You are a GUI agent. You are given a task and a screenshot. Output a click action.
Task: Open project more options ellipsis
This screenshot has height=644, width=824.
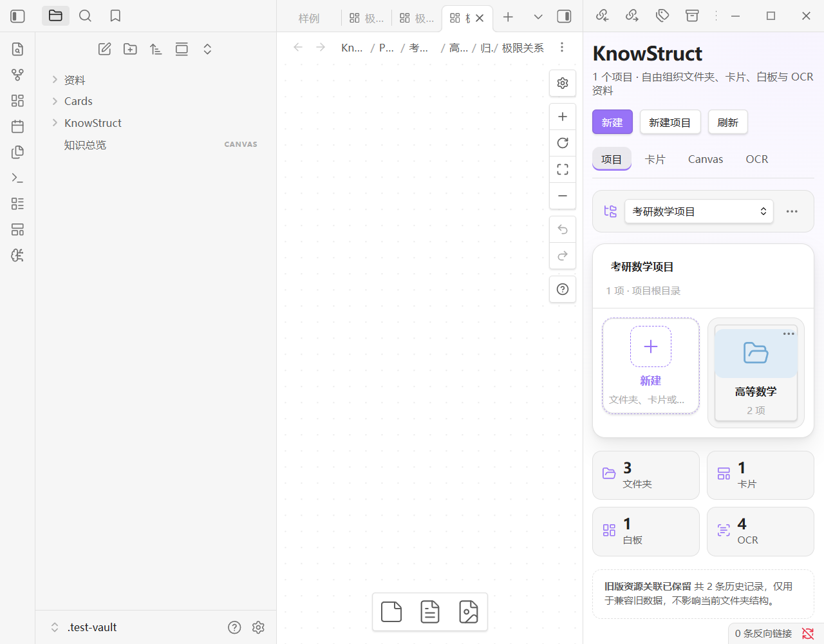tap(792, 211)
